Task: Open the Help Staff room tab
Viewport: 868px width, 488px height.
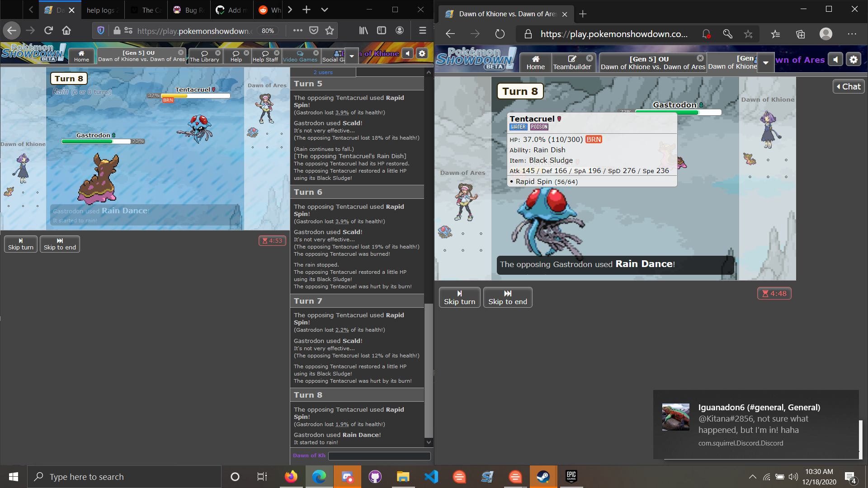Action: 265,56
